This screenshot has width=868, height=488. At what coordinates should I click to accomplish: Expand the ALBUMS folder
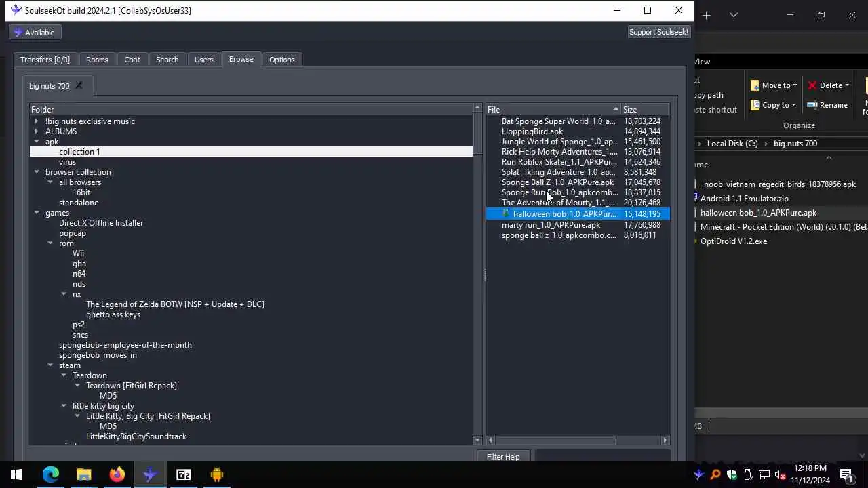coord(37,131)
